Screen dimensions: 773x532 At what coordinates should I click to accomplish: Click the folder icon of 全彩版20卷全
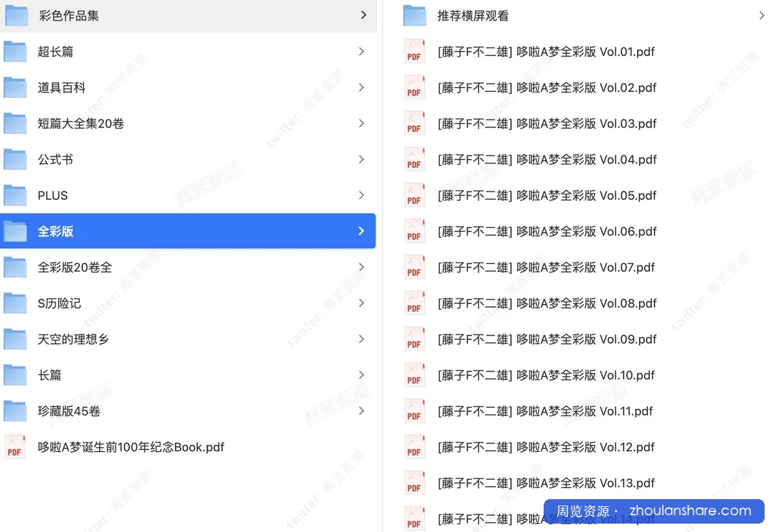[x=15, y=267]
